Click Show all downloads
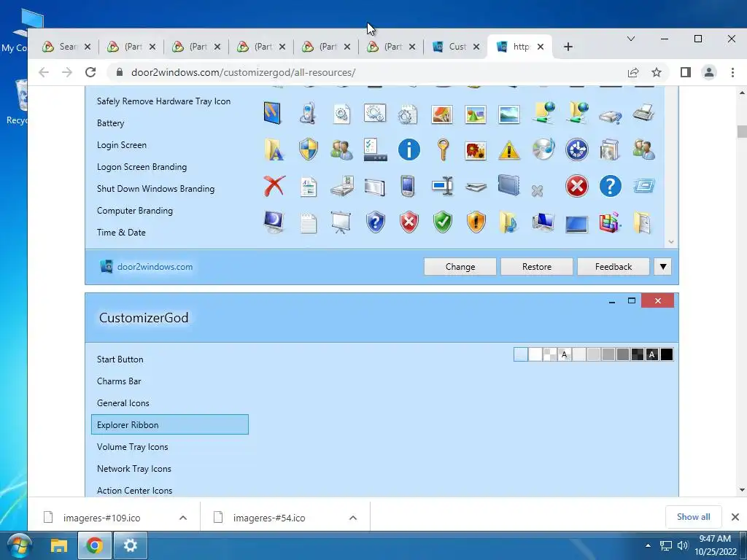The image size is (747, 560). [693, 517]
